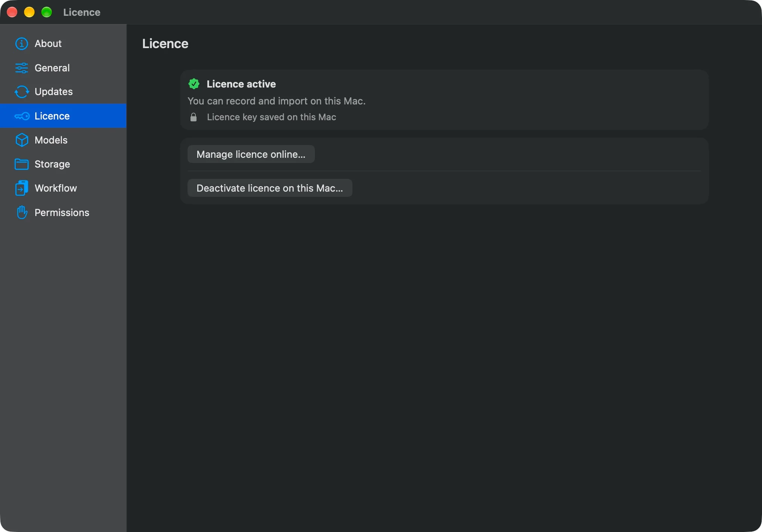Select the highlighted Licence label in sidebar

(52, 116)
